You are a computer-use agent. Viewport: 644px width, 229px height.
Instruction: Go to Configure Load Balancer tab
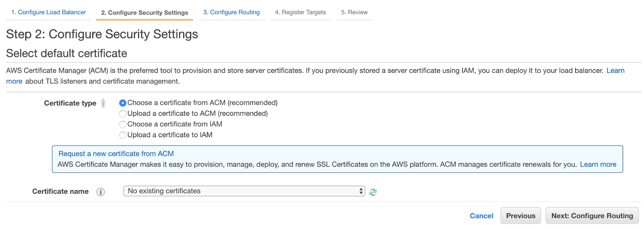tap(48, 12)
